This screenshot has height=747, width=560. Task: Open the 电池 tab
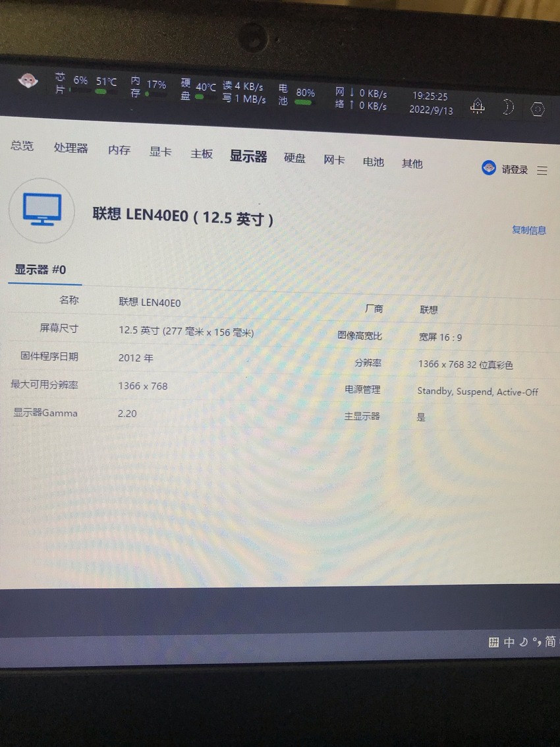coord(374,162)
